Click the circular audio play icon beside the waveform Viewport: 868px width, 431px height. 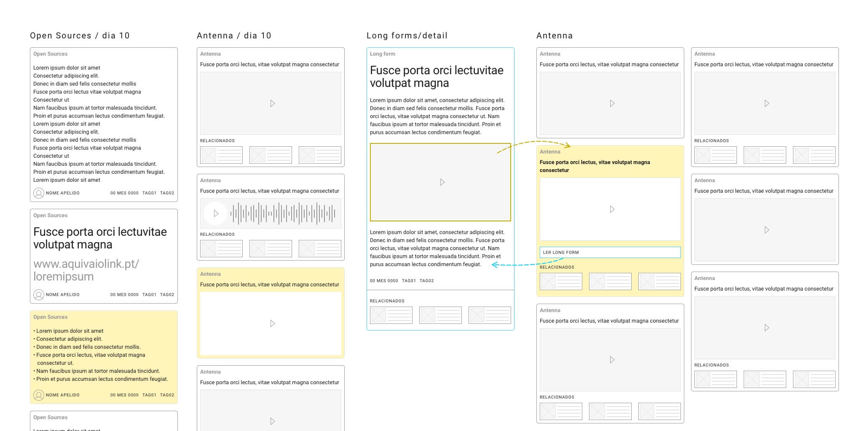coord(216,213)
